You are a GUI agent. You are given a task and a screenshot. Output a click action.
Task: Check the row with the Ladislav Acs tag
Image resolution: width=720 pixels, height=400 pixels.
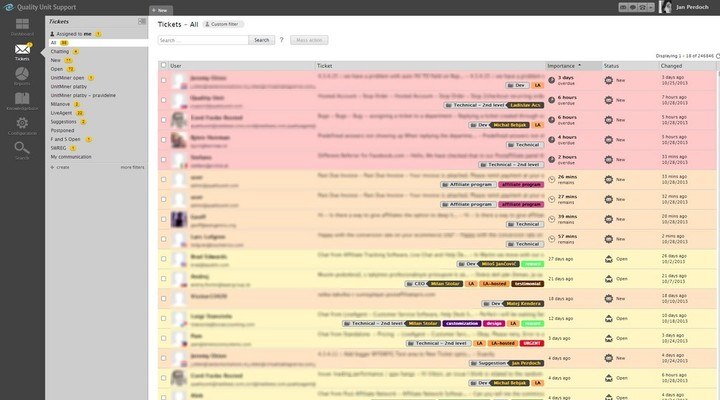pos(163,100)
